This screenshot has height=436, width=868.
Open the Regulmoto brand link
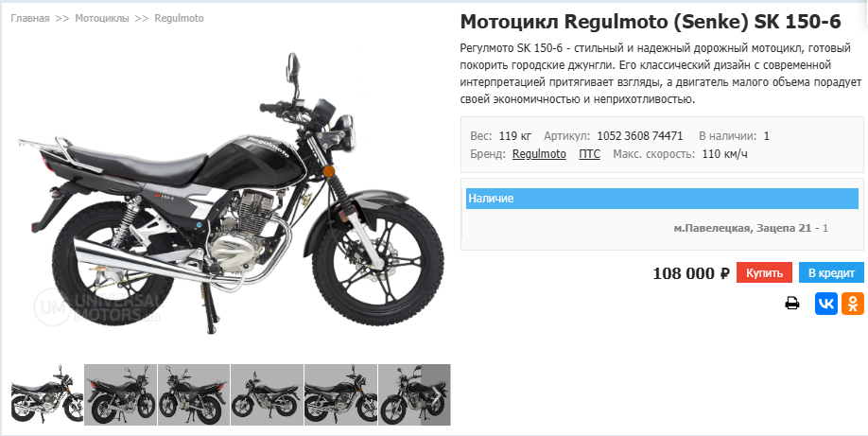click(539, 154)
